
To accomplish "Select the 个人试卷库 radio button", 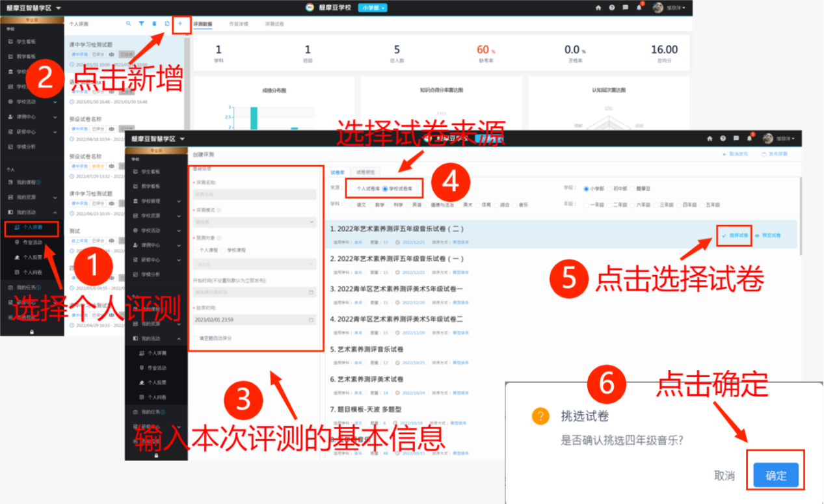I will (352, 189).
